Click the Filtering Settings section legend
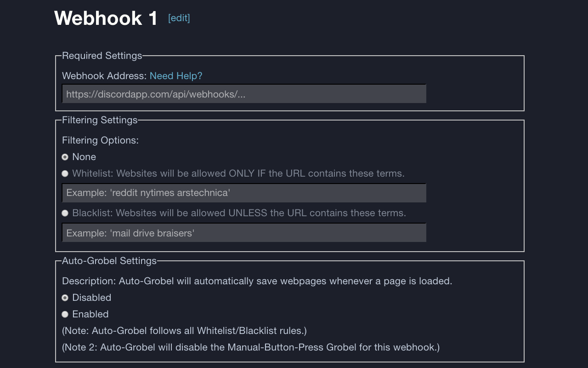 click(100, 120)
